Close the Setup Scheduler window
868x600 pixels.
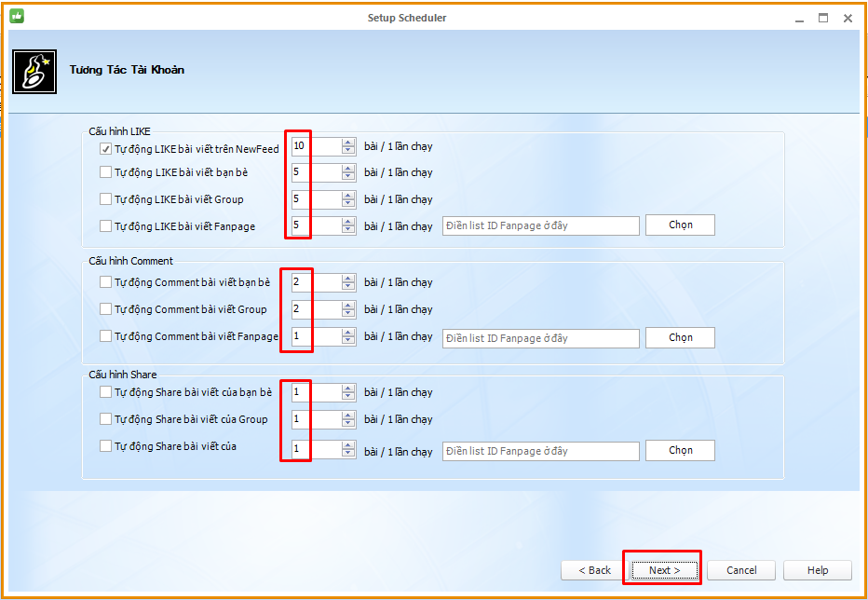(848, 18)
